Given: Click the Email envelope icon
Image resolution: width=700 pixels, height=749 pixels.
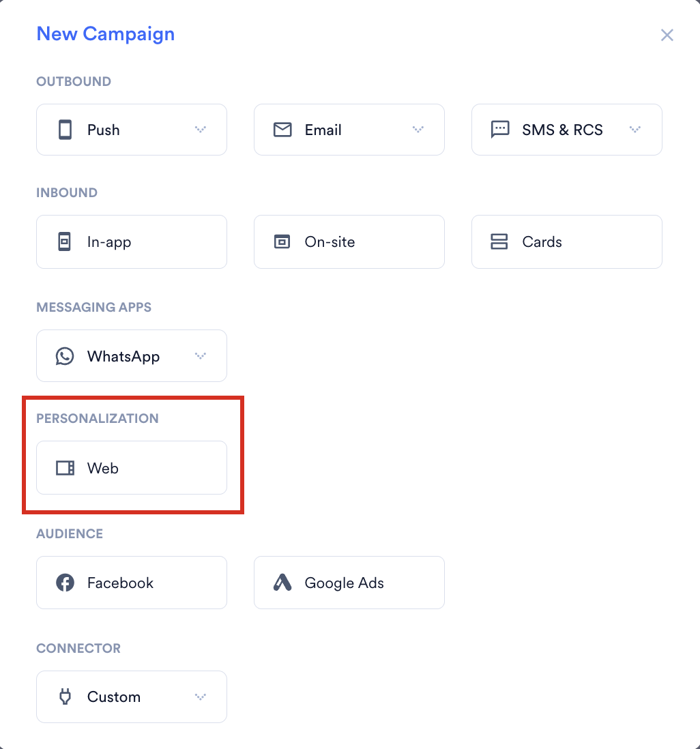Looking at the screenshot, I should [282, 130].
